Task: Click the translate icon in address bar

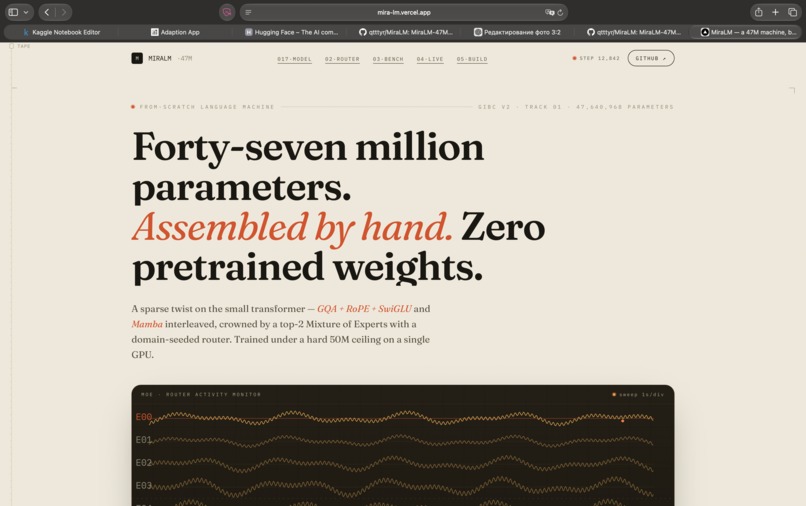Action: [549, 12]
